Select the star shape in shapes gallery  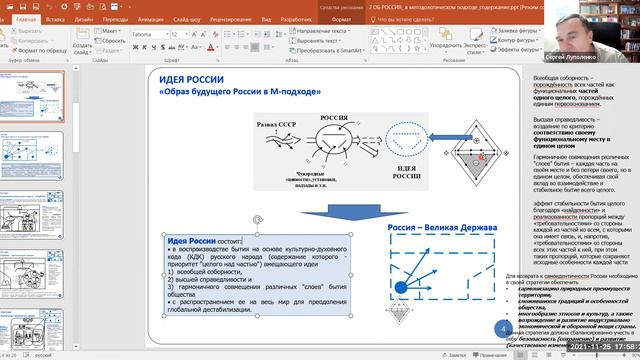point(417,49)
